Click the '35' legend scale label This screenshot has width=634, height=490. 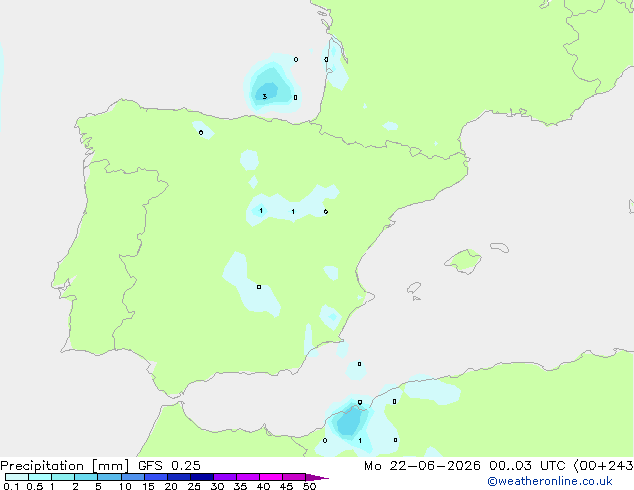(x=240, y=486)
